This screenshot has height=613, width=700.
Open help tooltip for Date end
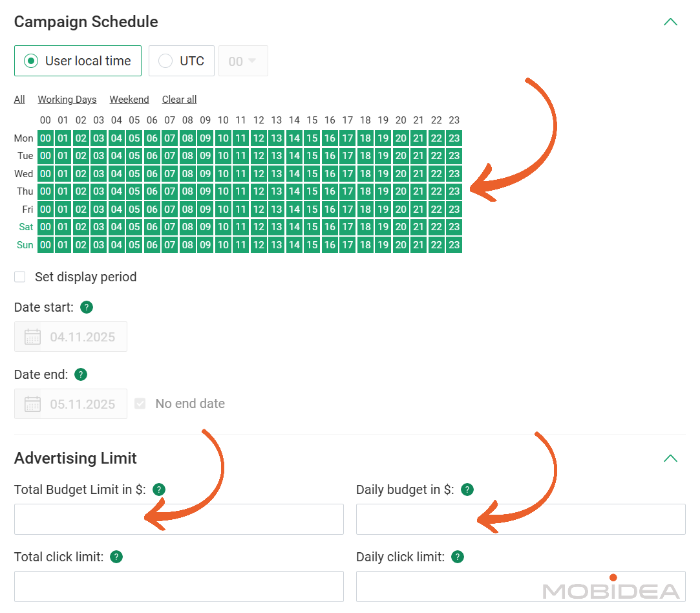pyautogui.click(x=80, y=374)
